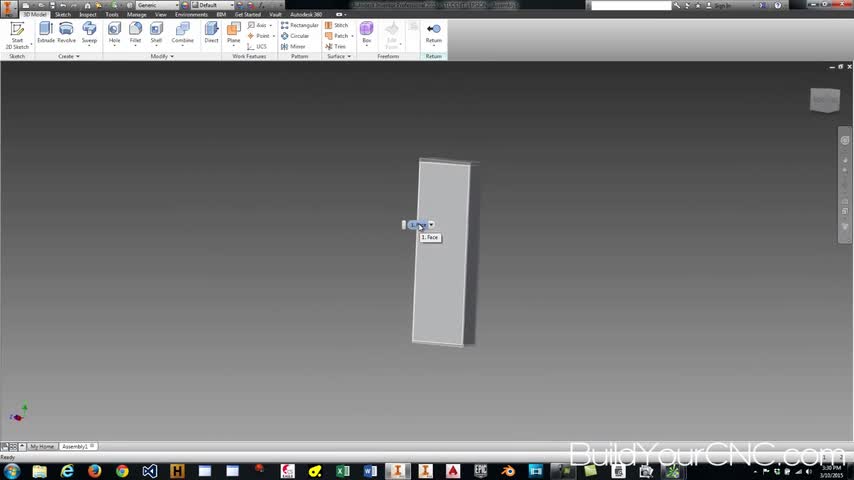854x480 pixels.
Task: Open the Axis dropdown arrow
Action: [x=271, y=26]
